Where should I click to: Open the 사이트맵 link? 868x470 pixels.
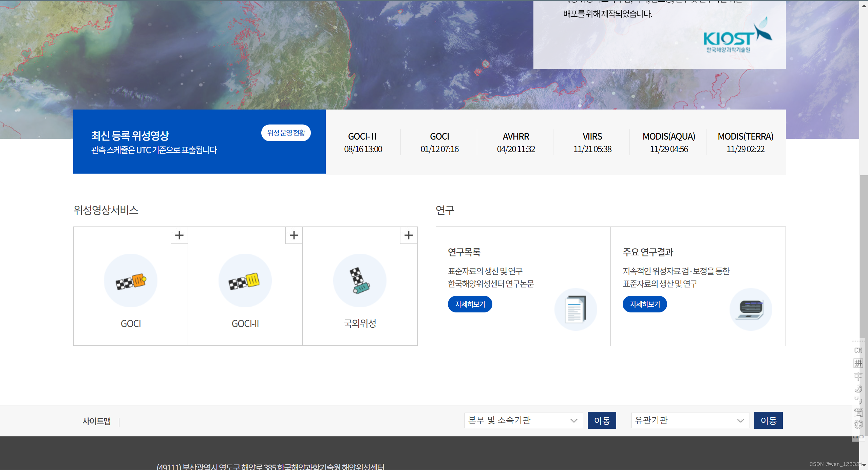pos(97,421)
